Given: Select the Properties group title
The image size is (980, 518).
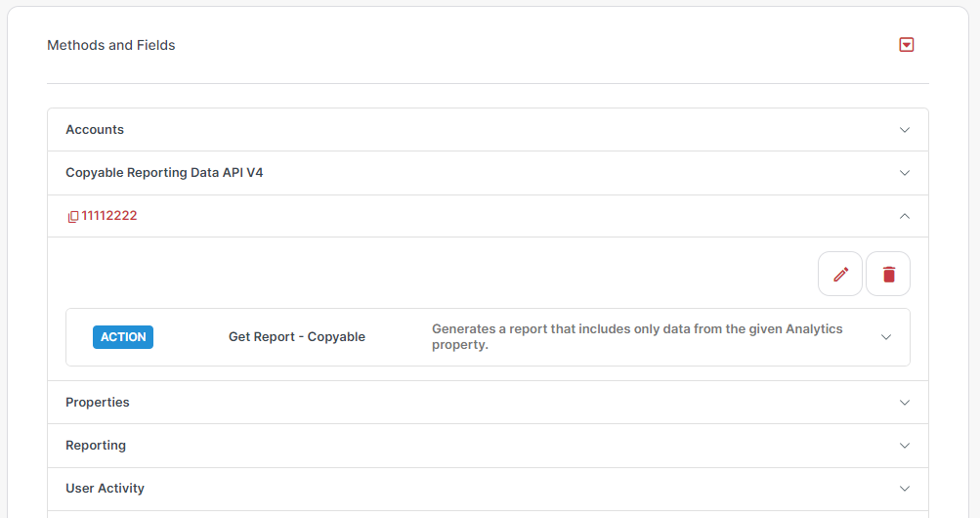Looking at the screenshot, I should [98, 403].
